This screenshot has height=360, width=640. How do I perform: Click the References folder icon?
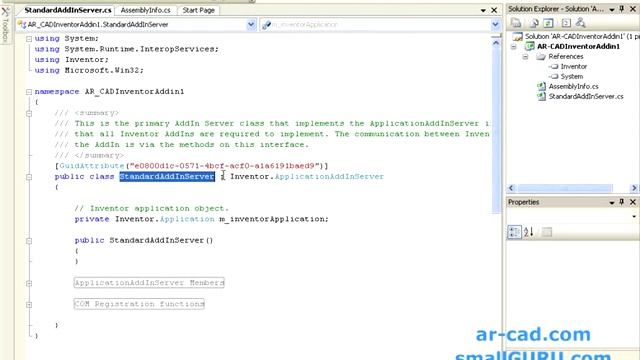pyautogui.click(x=541, y=56)
